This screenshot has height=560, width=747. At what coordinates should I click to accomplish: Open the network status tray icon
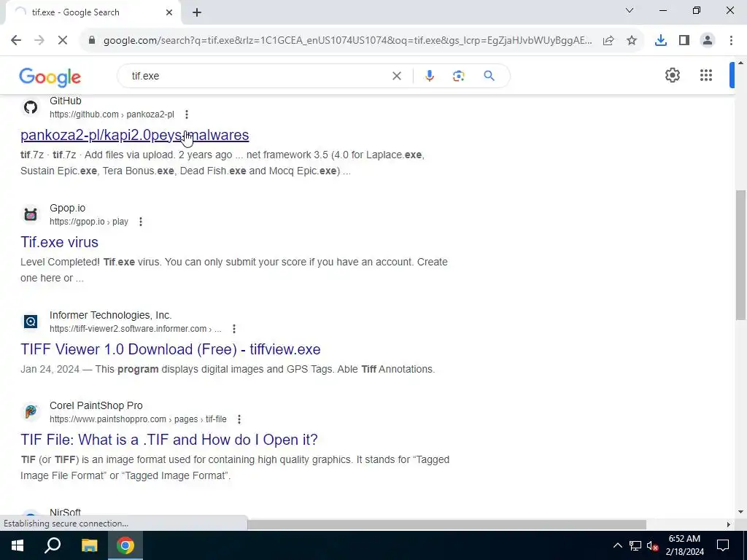pos(635,545)
